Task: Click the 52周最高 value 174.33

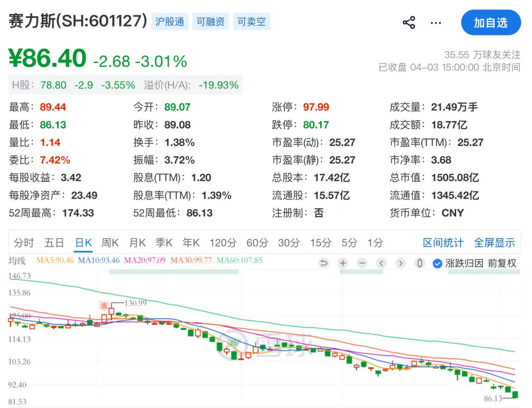Action: (x=78, y=213)
